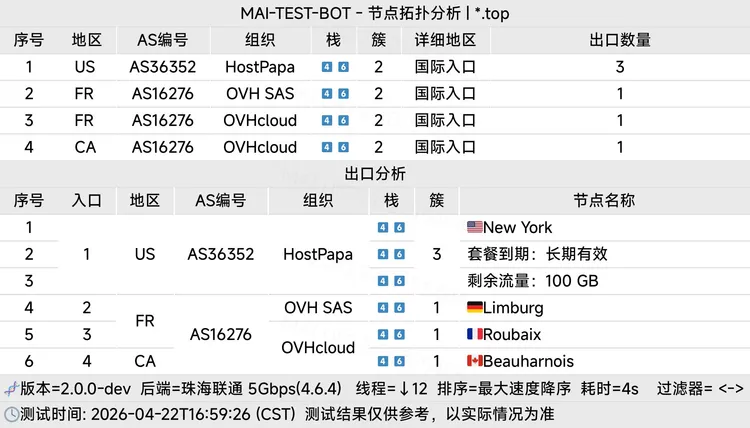Viewport: 750px width, 428px height.
Task: Select the 剩余流量：100 GB text
Action: click(x=532, y=281)
